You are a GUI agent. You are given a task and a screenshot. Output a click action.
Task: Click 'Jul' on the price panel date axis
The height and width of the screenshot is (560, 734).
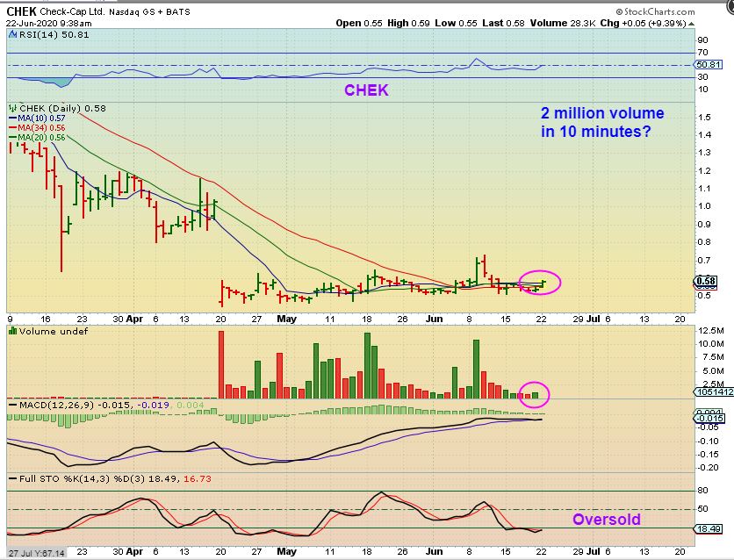[x=594, y=319]
